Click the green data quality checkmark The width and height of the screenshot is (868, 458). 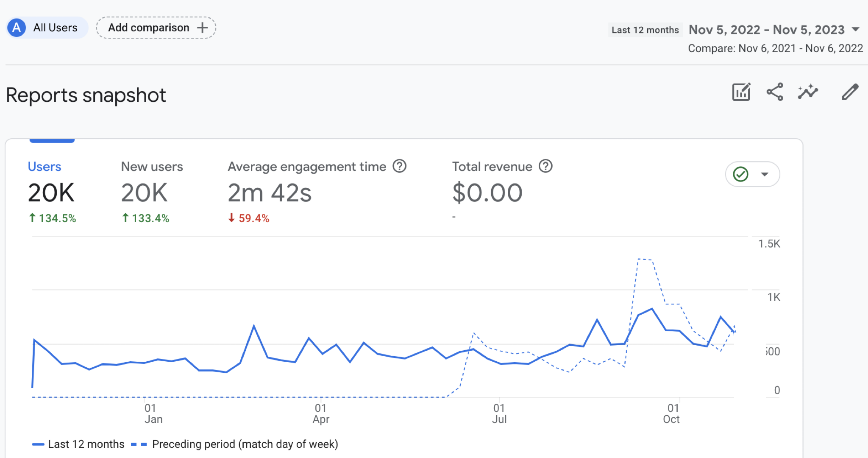click(x=740, y=174)
